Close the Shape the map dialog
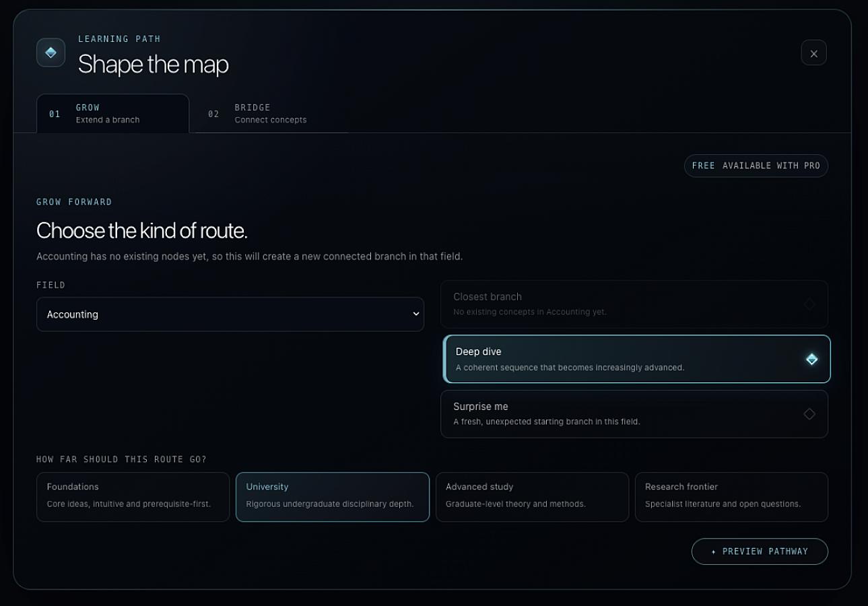The image size is (868, 606). click(813, 53)
